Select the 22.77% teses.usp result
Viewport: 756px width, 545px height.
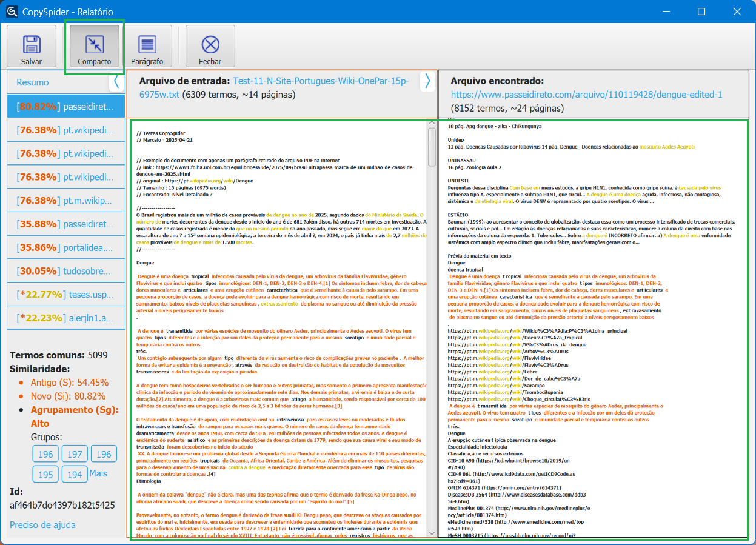click(x=65, y=295)
